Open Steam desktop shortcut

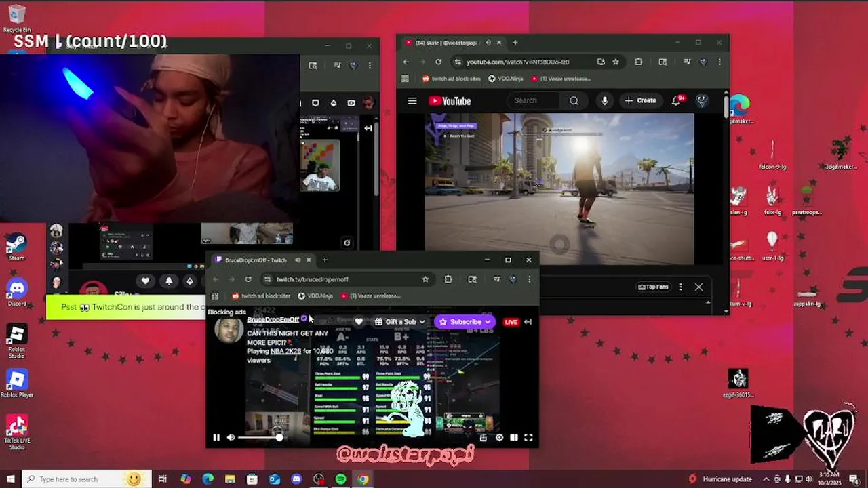16,247
